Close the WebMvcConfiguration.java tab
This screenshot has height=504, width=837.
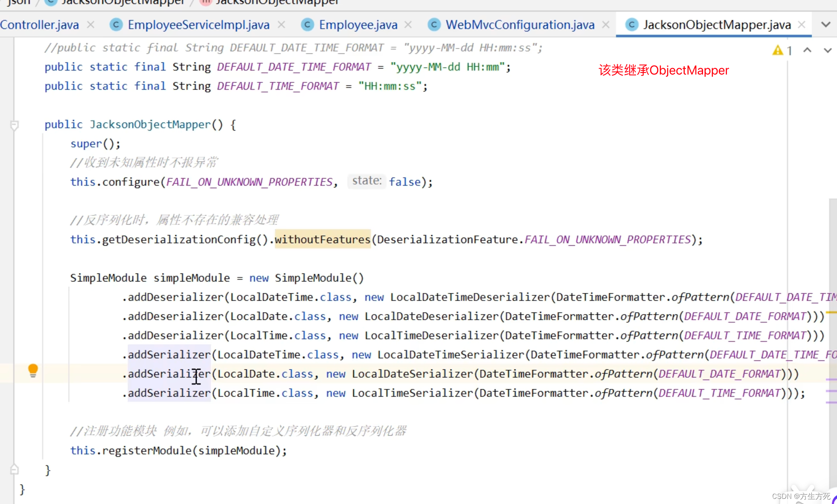point(606,25)
